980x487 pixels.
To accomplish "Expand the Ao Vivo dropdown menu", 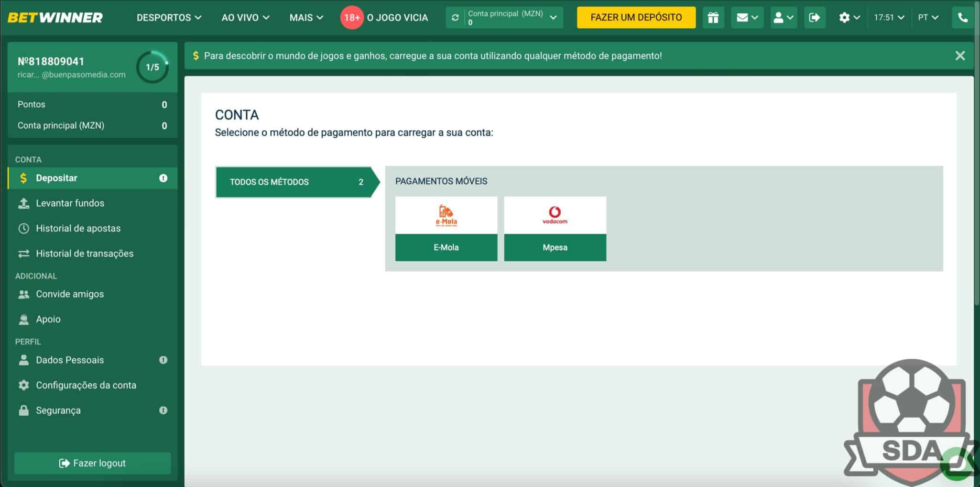I will (245, 18).
